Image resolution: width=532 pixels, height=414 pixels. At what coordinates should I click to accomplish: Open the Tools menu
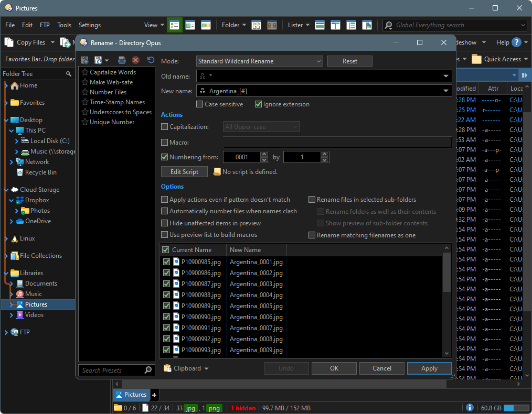pyautogui.click(x=64, y=25)
